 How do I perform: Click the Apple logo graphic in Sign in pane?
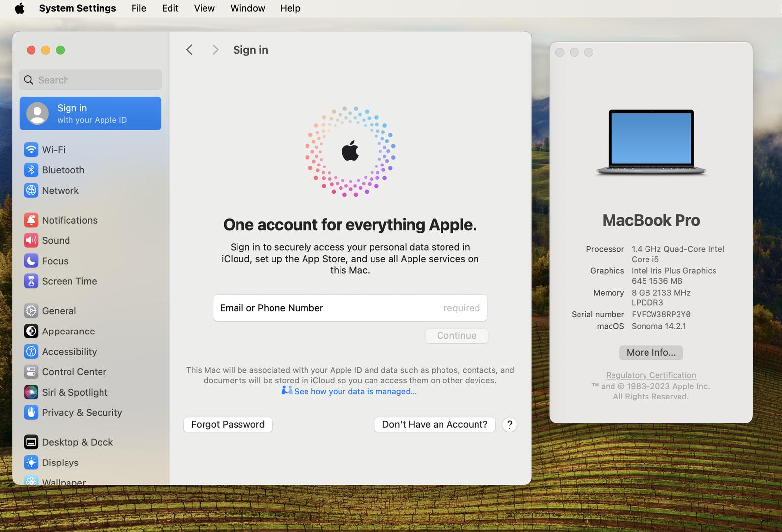coord(350,151)
